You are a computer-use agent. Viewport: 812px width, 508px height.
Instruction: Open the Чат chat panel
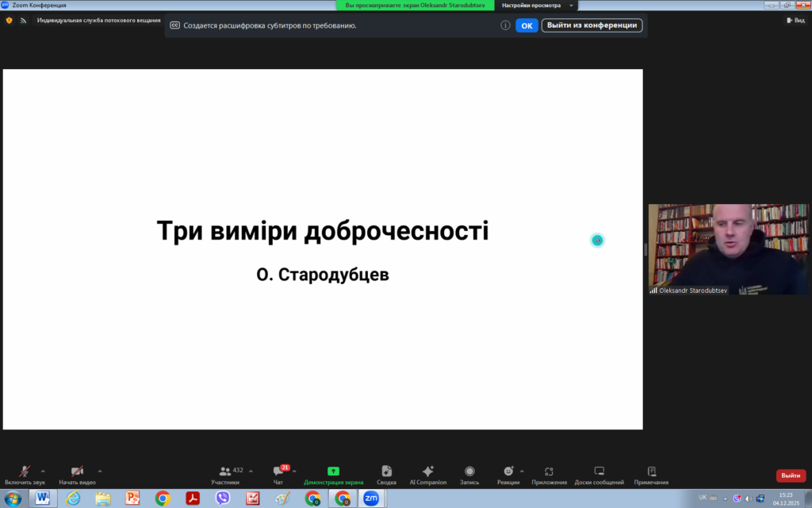tap(278, 474)
